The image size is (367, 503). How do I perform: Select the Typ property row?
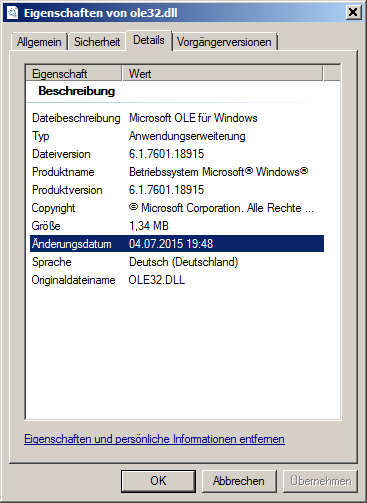tap(177, 136)
